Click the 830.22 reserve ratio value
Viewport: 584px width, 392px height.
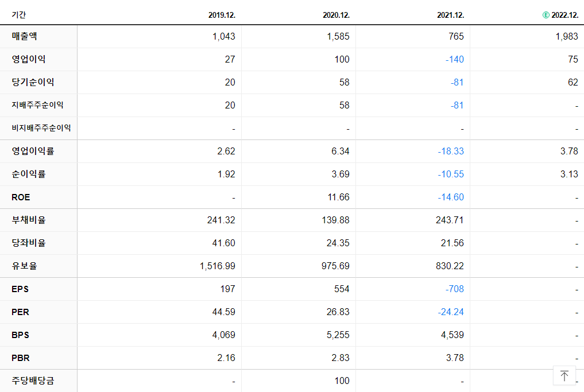coord(450,266)
